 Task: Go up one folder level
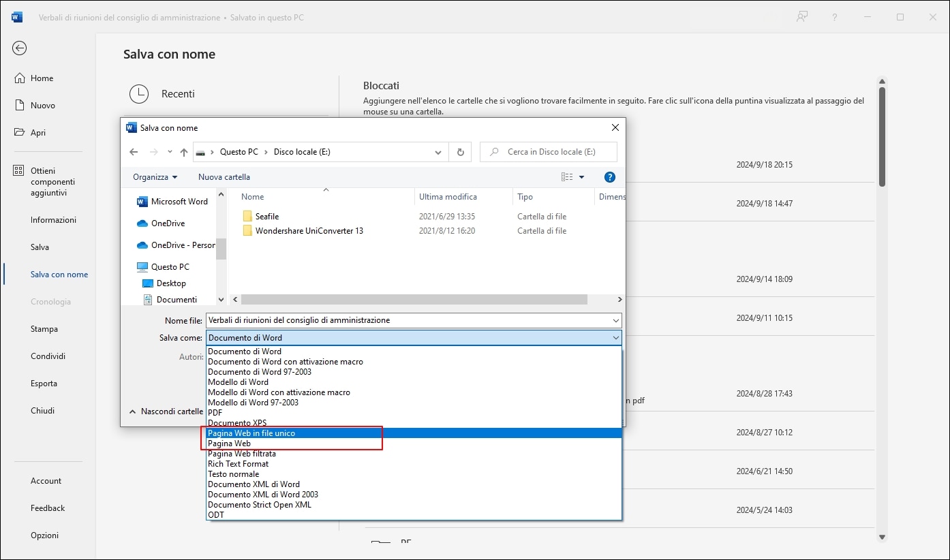(x=184, y=152)
